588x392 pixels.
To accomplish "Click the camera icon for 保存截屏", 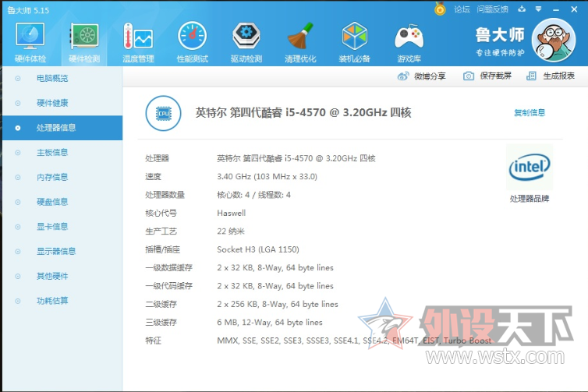I will 469,76.
